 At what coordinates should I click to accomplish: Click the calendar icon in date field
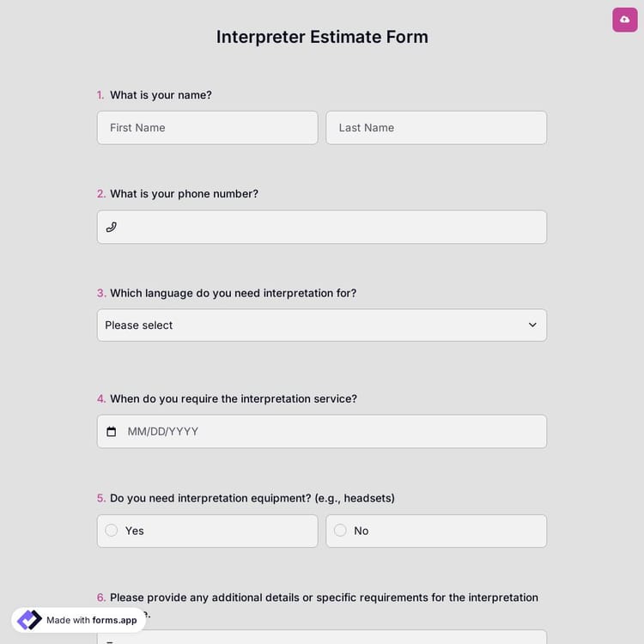click(x=111, y=432)
